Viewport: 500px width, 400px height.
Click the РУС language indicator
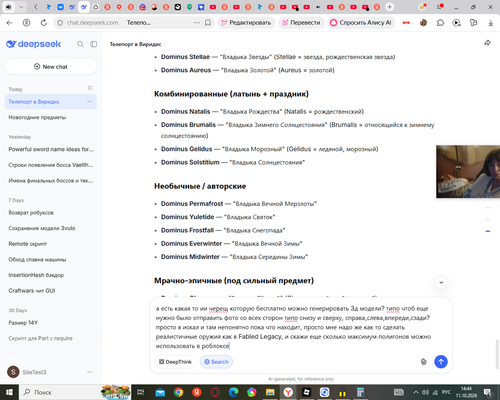pyautogui.click(x=446, y=392)
